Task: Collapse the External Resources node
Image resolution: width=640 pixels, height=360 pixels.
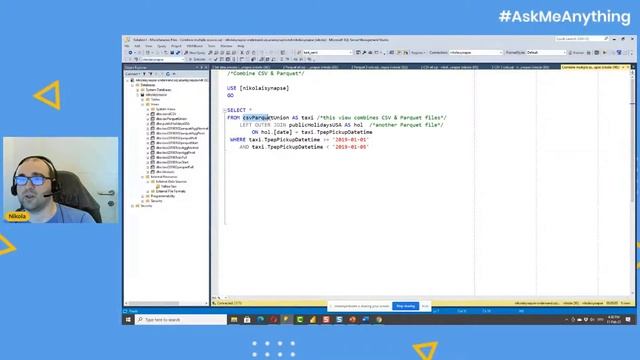Action: coord(142,177)
